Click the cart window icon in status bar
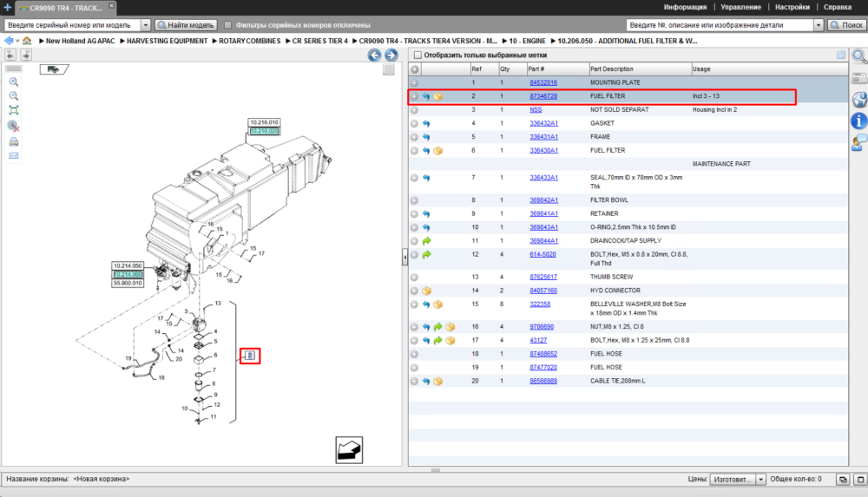This screenshot has height=497, width=868. tap(843, 480)
